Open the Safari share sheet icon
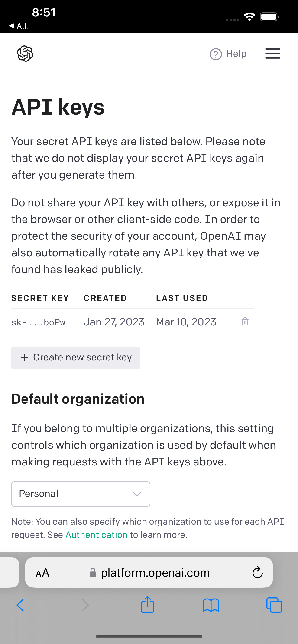 [148, 605]
